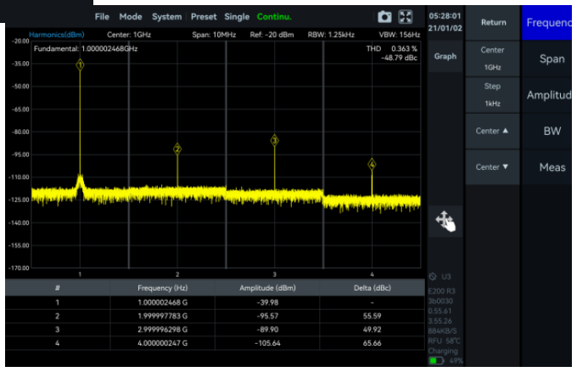Click the 'Ref: -20 dBm' header readout
The height and width of the screenshot is (372, 588).
(272, 35)
